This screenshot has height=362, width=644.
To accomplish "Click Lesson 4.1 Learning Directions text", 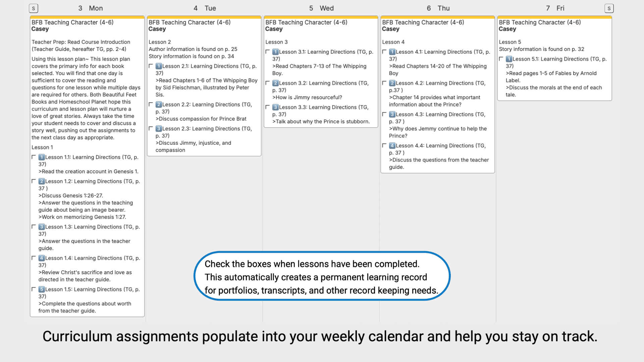I will point(443,52).
